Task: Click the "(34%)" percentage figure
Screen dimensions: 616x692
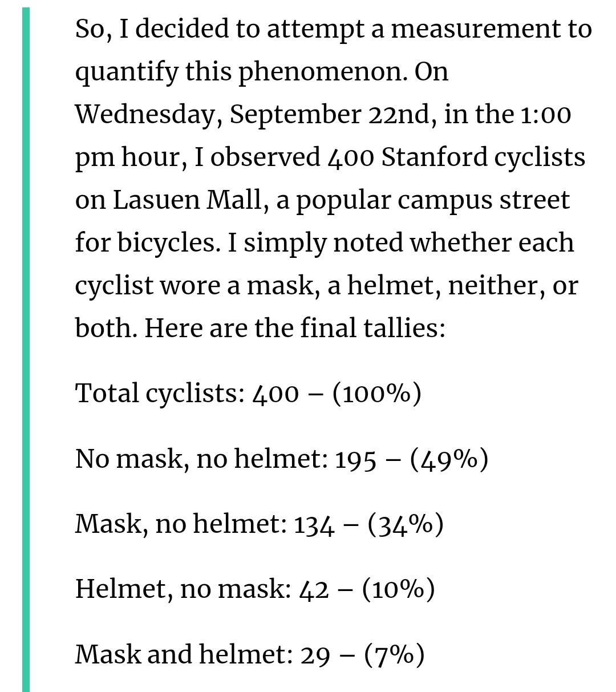Action: 406,523
